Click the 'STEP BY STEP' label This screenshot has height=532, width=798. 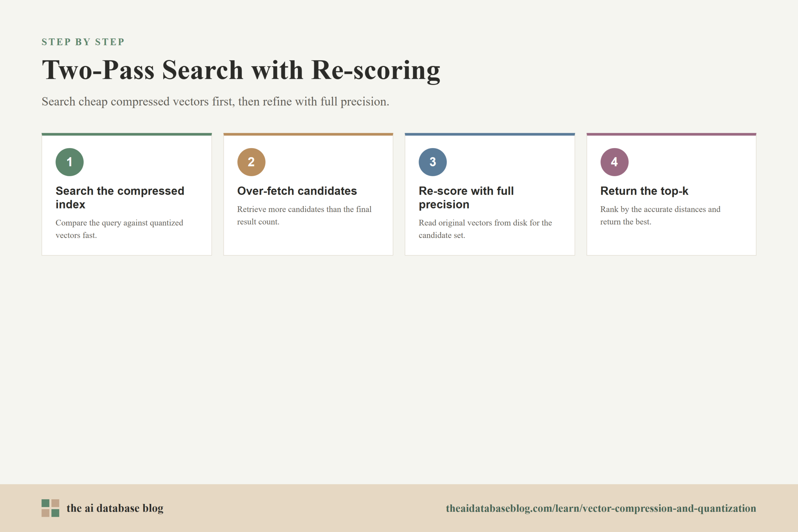(x=83, y=42)
